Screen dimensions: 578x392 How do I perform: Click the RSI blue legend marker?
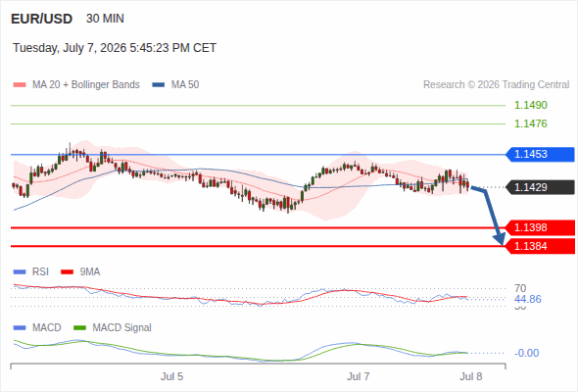pyautogui.click(x=20, y=272)
